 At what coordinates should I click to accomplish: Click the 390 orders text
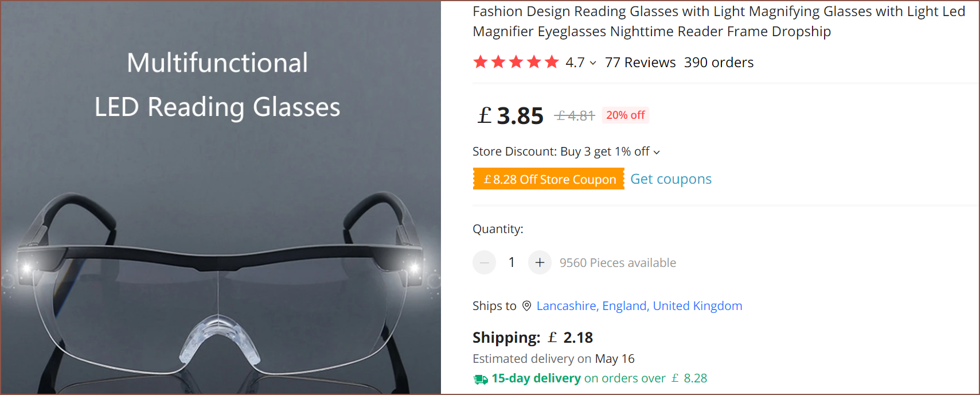[x=719, y=63]
